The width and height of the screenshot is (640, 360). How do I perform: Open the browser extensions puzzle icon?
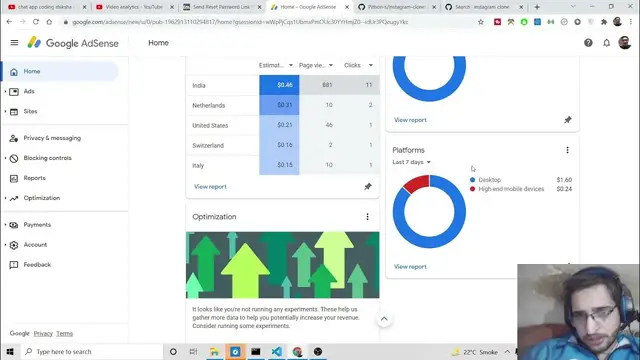pos(604,22)
